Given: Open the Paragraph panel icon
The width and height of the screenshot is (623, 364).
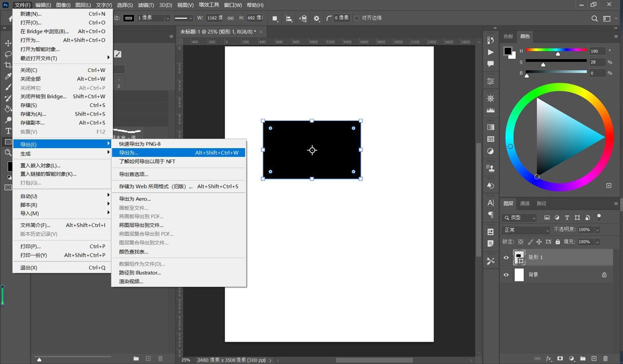Looking at the screenshot, I should [x=491, y=214].
